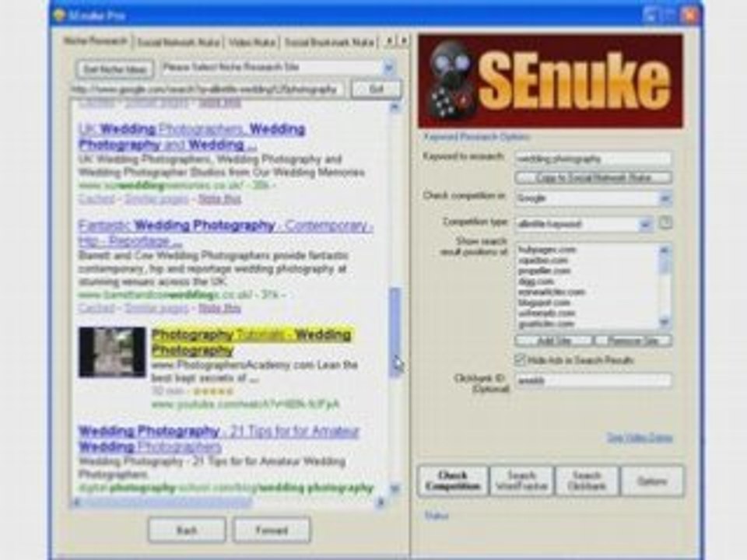Click the Remove Site button
The width and height of the screenshot is (747, 560).
click(x=633, y=341)
